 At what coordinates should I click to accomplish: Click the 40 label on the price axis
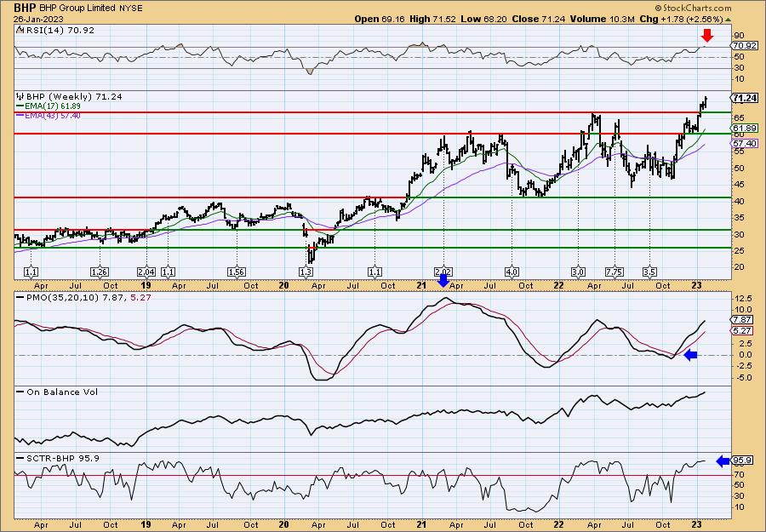click(739, 201)
